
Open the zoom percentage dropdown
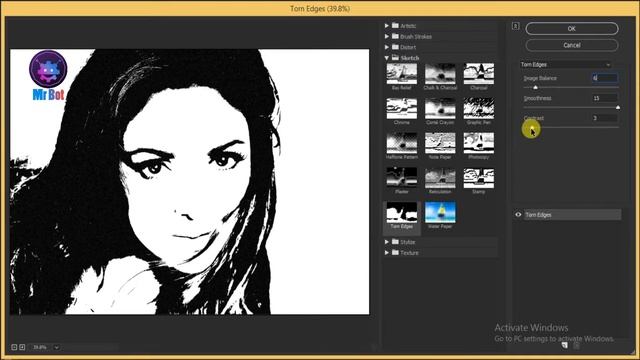click(x=56, y=347)
